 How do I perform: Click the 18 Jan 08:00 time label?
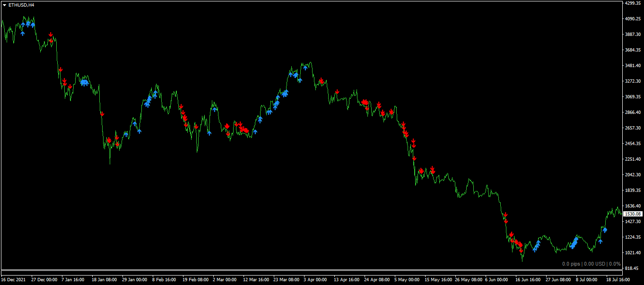(104, 280)
